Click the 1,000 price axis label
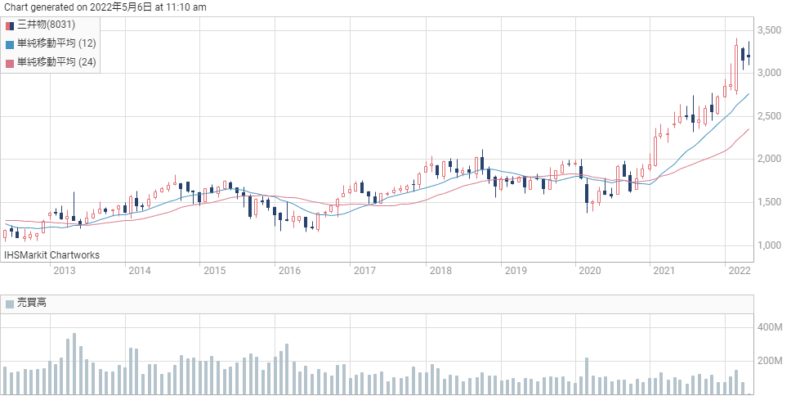The image size is (800, 396). [770, 245]
